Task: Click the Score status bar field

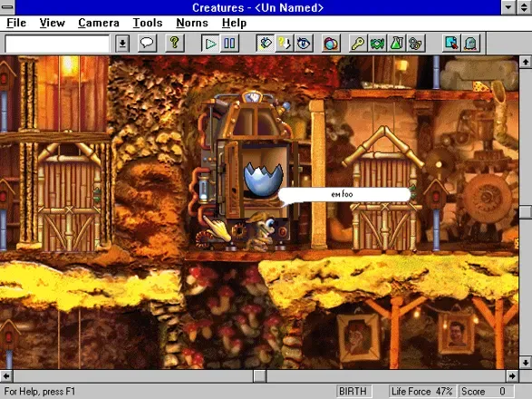Action: [486, 391]
